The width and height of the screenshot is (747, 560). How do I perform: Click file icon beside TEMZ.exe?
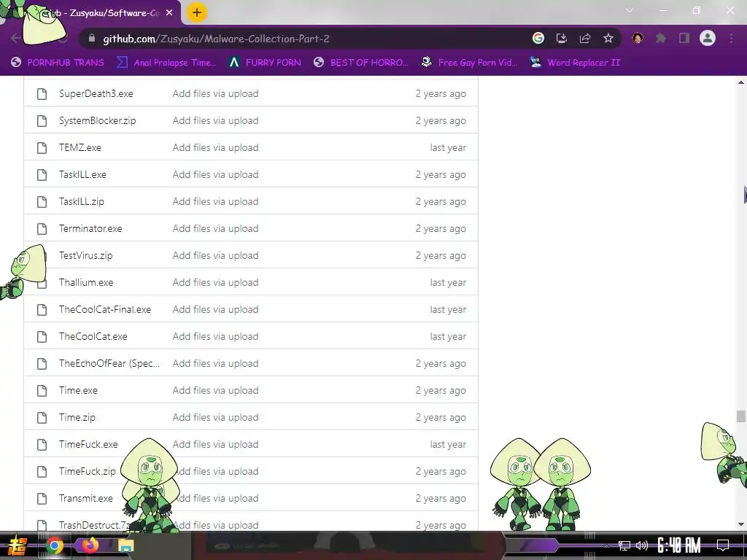pyautogui.click(x=42, y=147)
